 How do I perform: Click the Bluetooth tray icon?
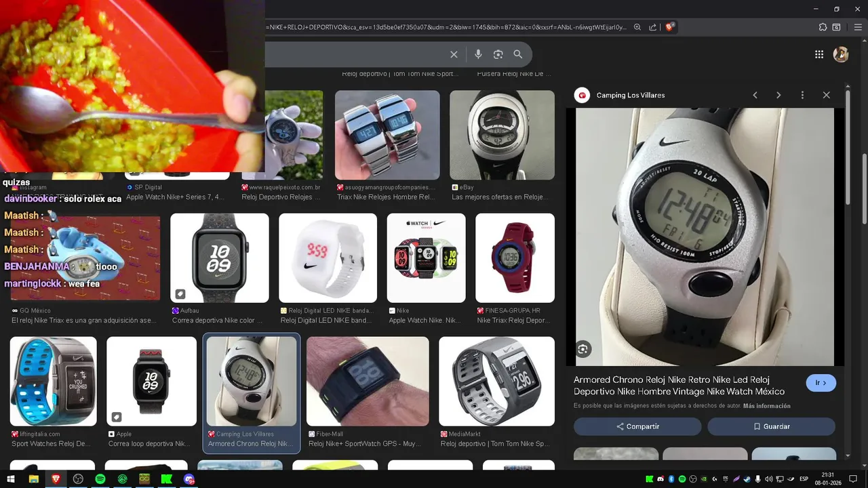point(671,479)
